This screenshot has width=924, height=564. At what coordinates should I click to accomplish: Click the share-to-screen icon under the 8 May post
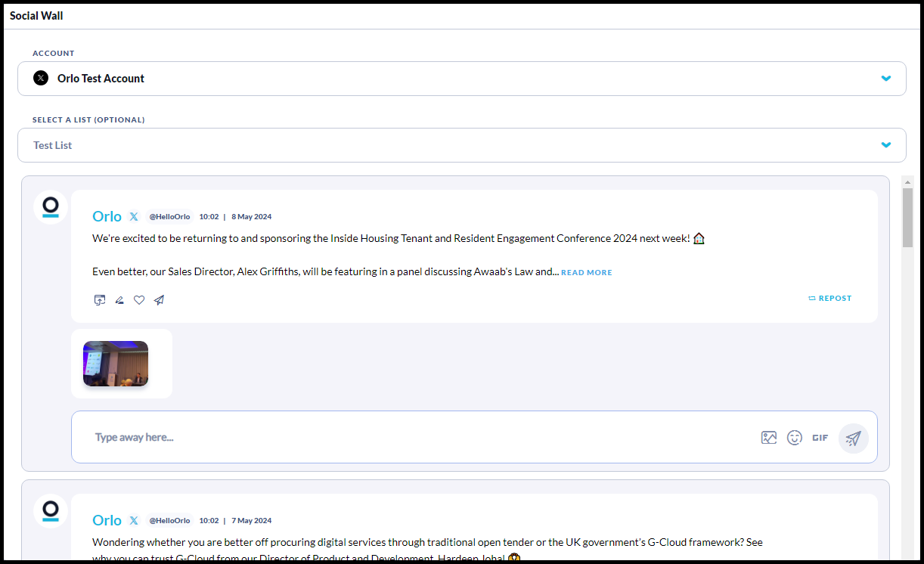(99, 299)
